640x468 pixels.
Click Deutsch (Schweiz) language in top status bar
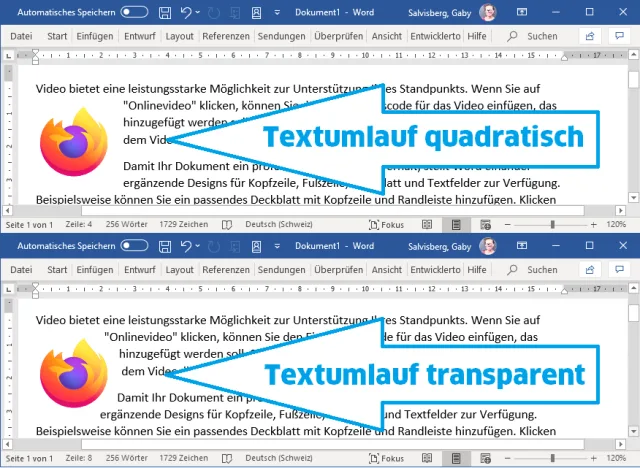pos(279,224)
